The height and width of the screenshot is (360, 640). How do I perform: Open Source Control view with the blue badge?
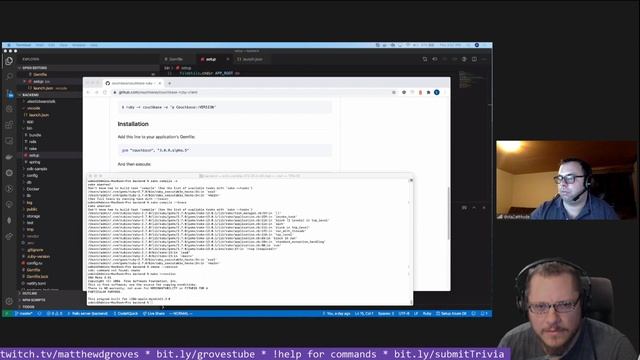click(x=9, y=93)
